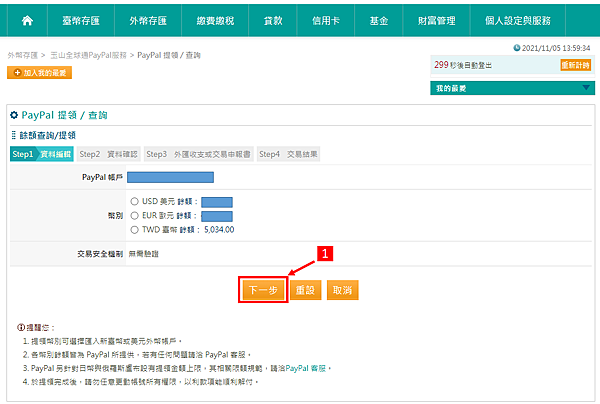Select the USD 美元 currency radio

point(134,201)
